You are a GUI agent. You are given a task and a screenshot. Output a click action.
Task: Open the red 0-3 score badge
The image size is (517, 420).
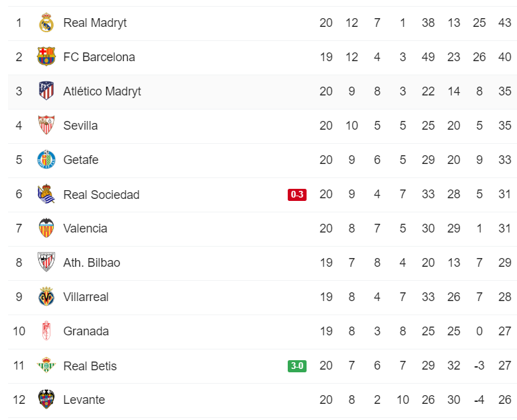(297, 195)
